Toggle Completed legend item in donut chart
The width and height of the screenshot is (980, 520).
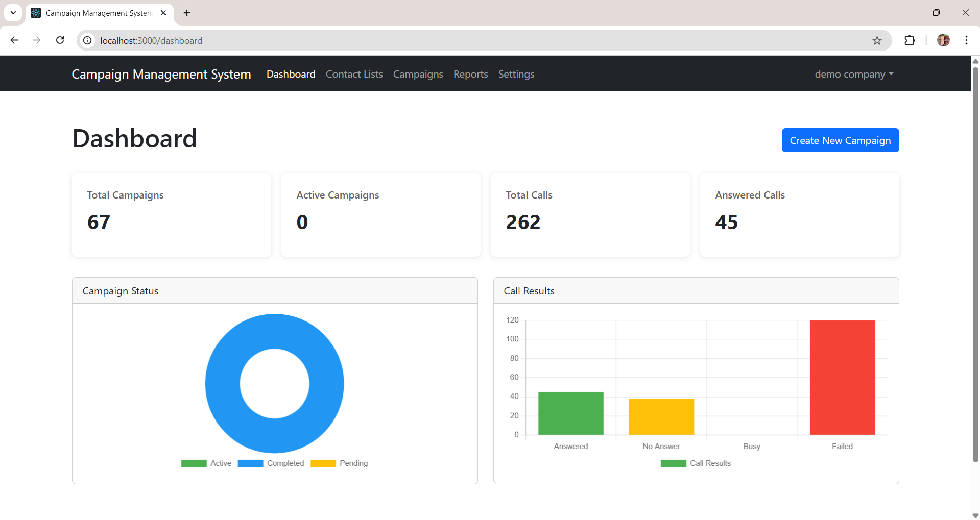tap(271, 463)
